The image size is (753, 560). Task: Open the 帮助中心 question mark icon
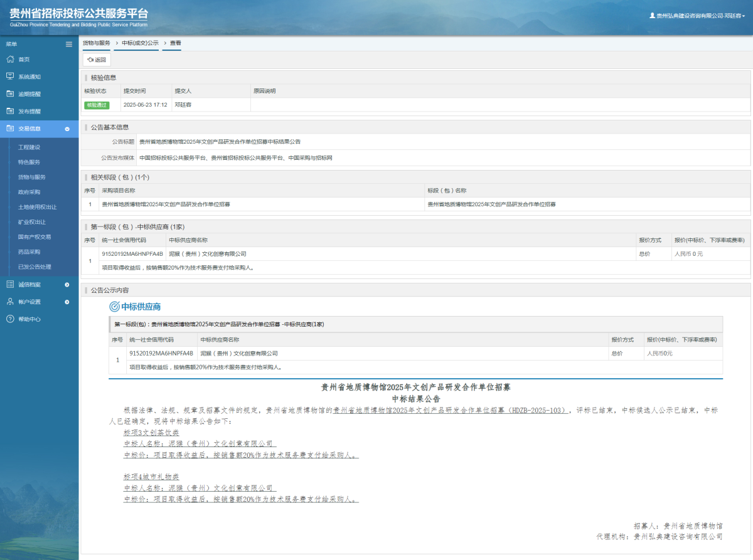pos(10,319)
